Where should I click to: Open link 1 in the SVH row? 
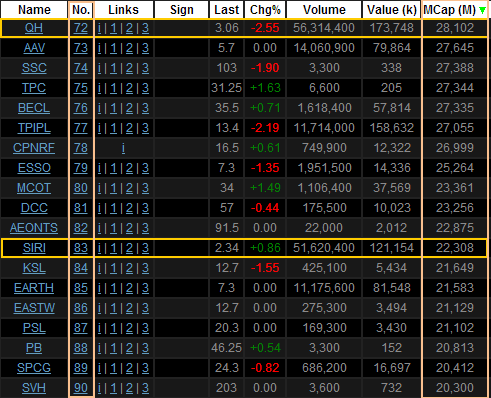tap(113, 388)
